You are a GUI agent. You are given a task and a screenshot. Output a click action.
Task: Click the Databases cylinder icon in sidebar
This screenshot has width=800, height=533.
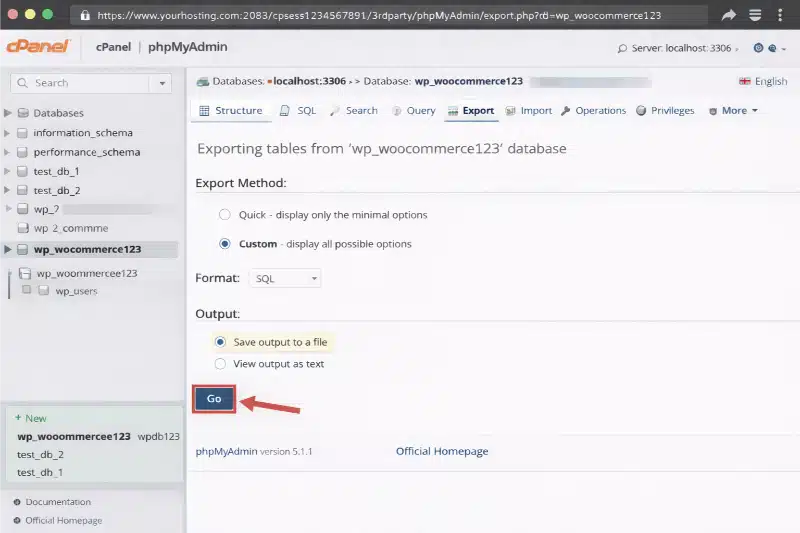pos(23,113)
